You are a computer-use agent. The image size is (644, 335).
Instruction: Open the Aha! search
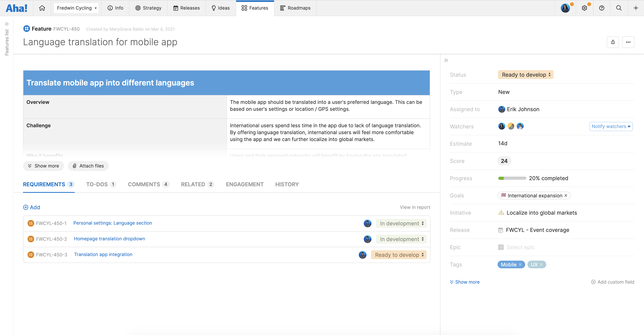[618, 8]
